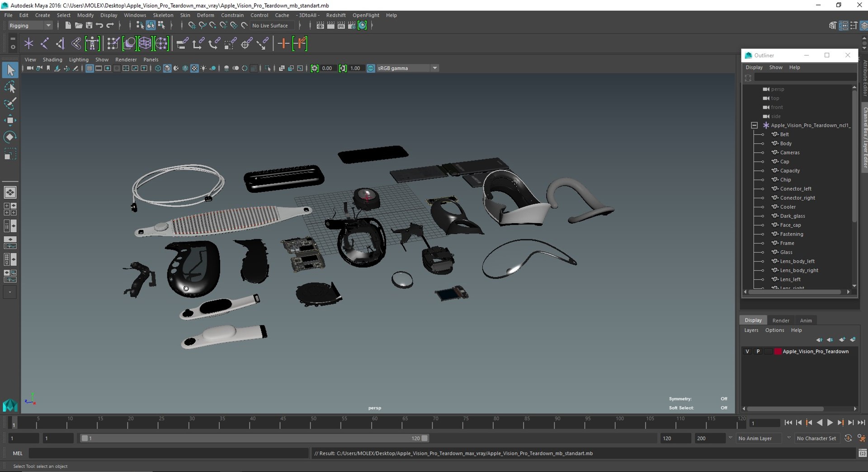The width and height of the screenshot is (868, 472).
Task: Click red color swatch of Apple_Vision_Pro_Teardown layer
Action: point(778,351)
